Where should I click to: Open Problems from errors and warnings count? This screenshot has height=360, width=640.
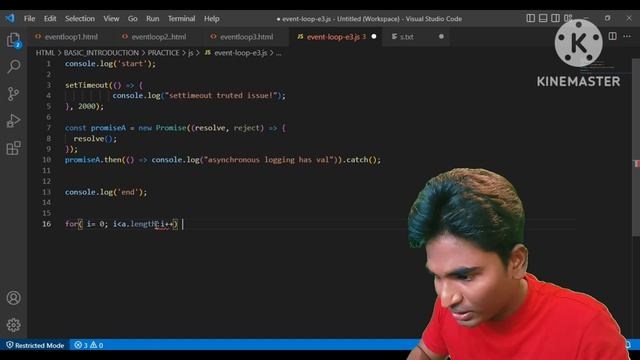[x=89, y=345]
